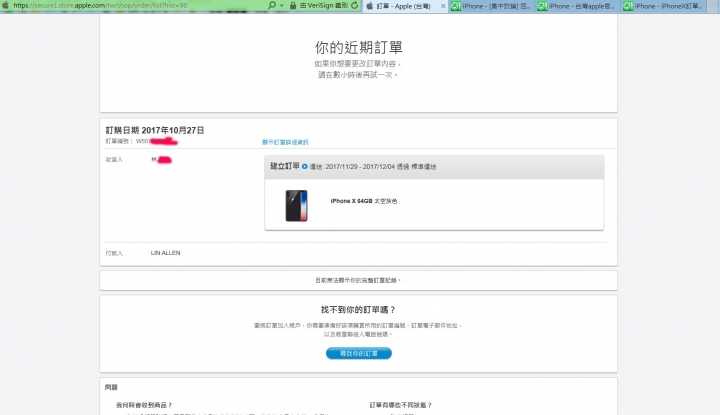
Task: Switch to the iPhone - [集中討論] tab
Action: (491, 6)
